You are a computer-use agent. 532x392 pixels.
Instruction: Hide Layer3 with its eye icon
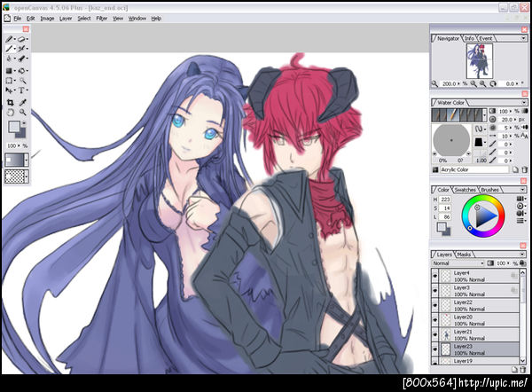coord(435,291)
